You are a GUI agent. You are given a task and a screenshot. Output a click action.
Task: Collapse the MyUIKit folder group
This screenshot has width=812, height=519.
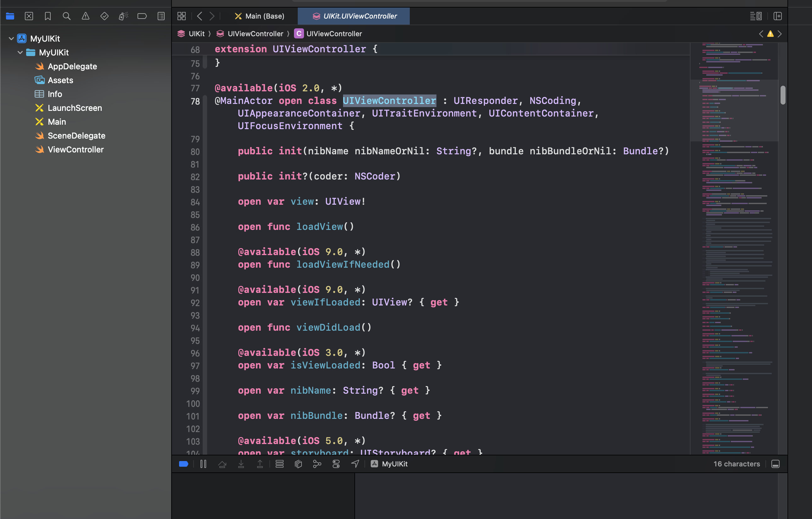[x=20, y=52]
